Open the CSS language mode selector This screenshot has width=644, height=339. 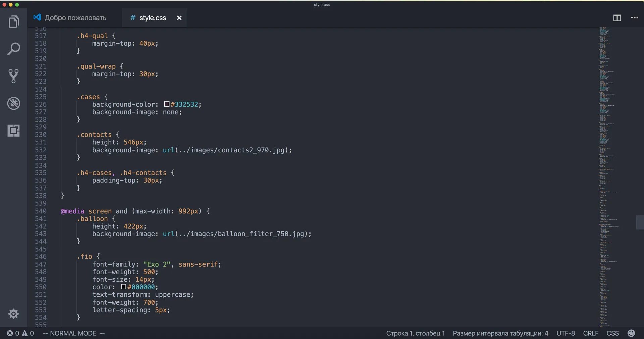click(x=613, y=333)
